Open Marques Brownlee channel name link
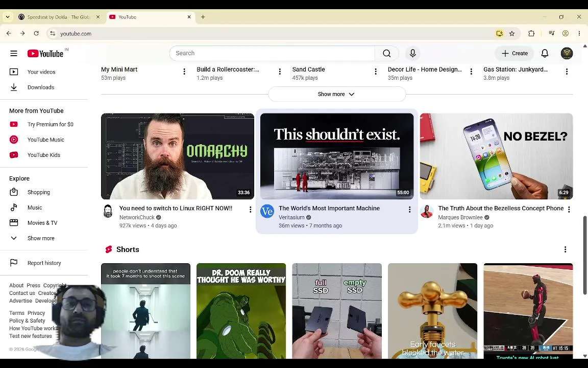This screenshot has height=368, width=588. click(460, 217)
